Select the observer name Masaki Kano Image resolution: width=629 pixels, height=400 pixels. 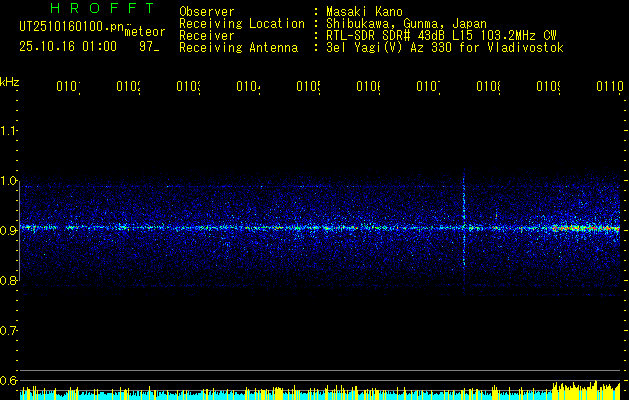click(x=364, y=11)
